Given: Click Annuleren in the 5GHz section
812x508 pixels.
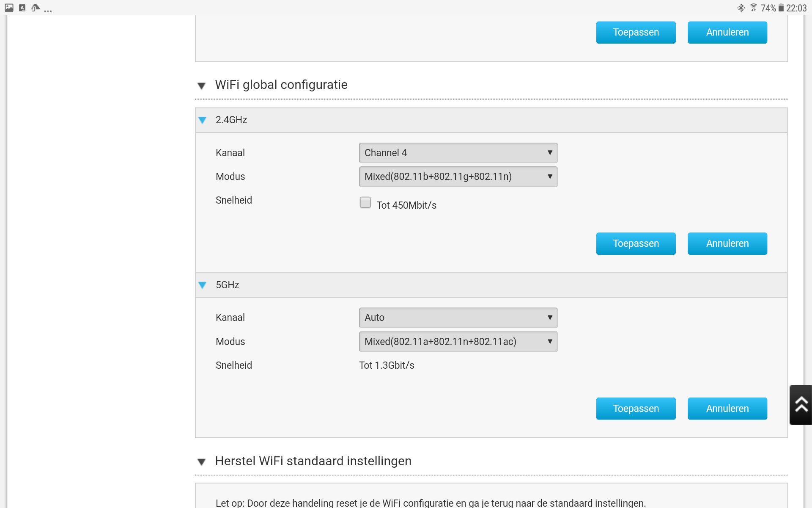Looking at the screenshot, I should (x=727, y=409).
